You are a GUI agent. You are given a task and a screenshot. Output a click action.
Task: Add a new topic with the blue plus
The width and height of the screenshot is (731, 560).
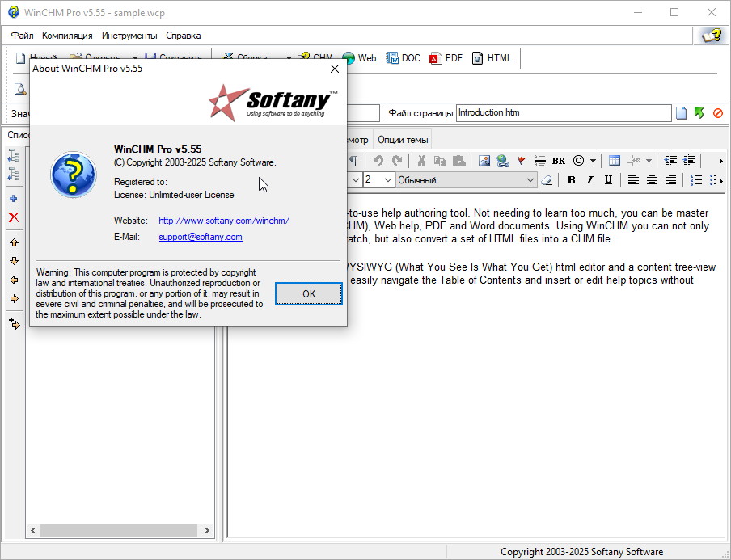click(x=14, y=199)
